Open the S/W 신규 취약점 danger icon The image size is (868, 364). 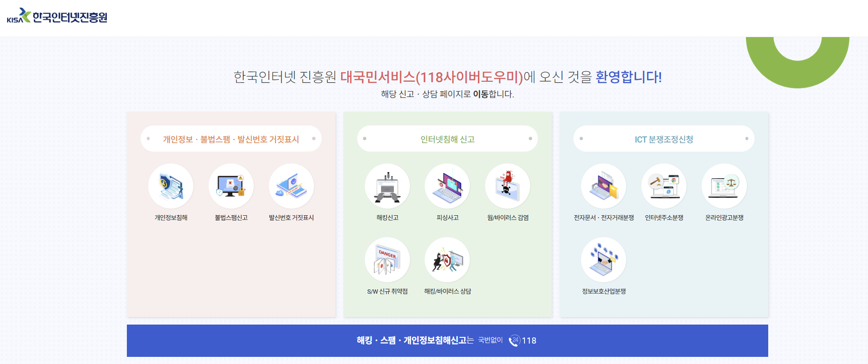click(388, 260)
